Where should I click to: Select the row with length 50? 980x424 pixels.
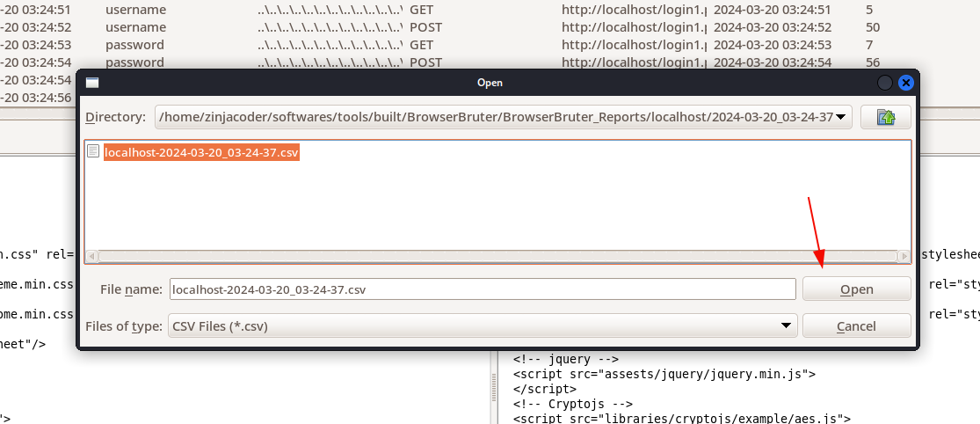[x=490, y=27]
